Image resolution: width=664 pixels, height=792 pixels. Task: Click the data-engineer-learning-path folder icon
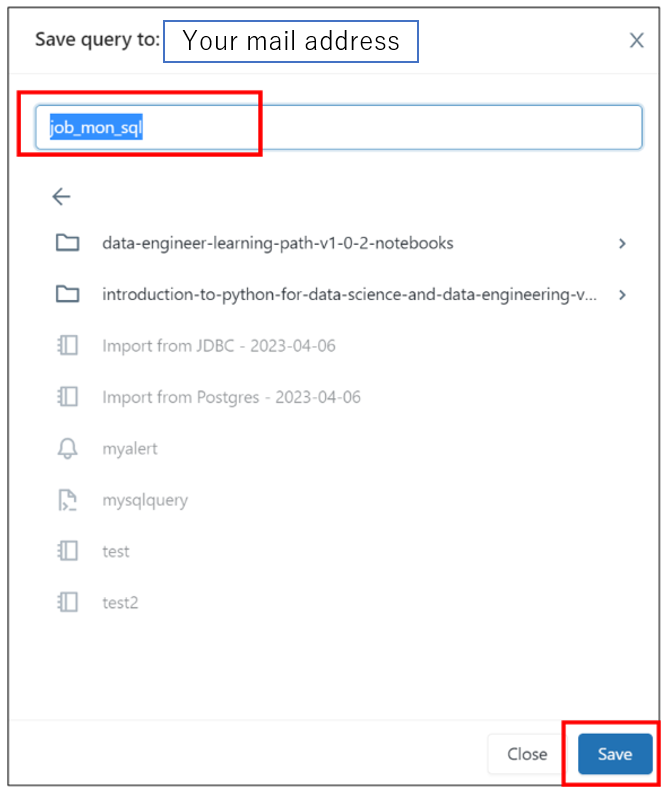point(67,243)
